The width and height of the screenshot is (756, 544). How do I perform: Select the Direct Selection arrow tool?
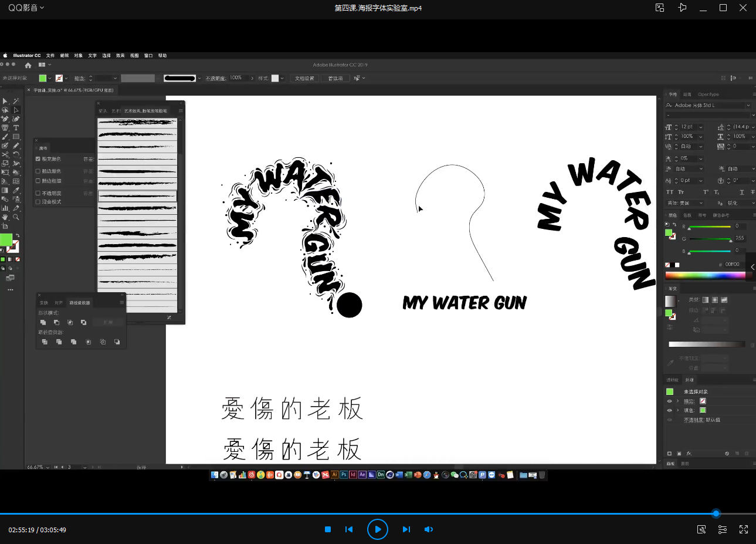pyautogui.click(x=16, y=110)
